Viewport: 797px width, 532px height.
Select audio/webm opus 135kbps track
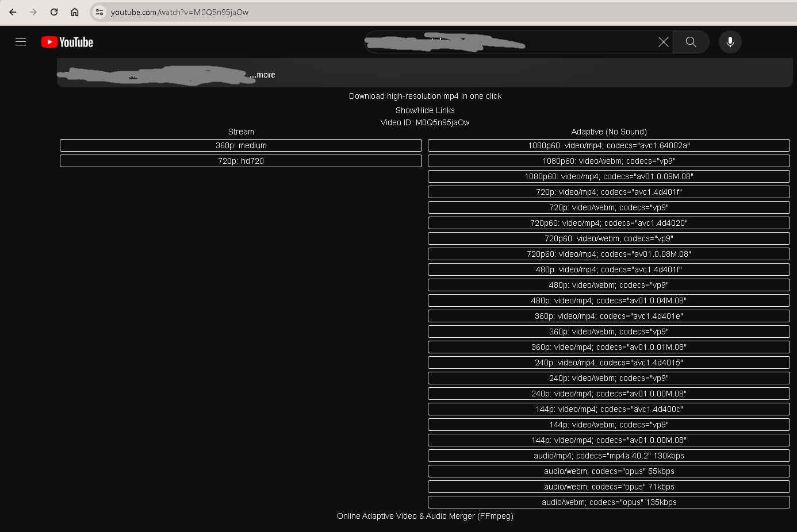coord(608,502)
